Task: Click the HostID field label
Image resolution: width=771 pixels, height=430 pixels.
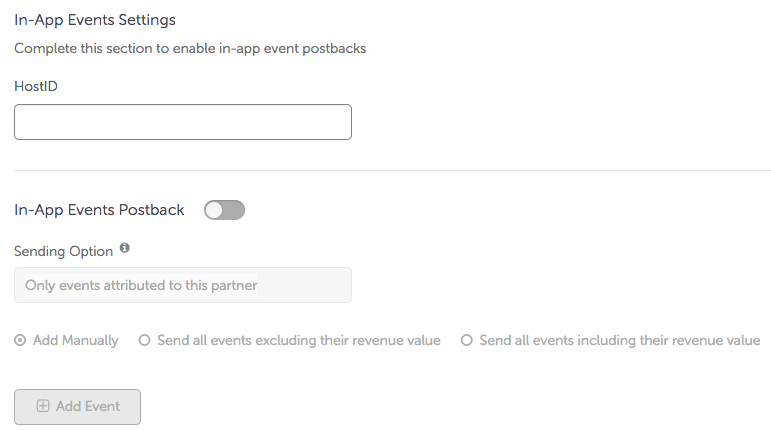Action: tap(36, 86)
